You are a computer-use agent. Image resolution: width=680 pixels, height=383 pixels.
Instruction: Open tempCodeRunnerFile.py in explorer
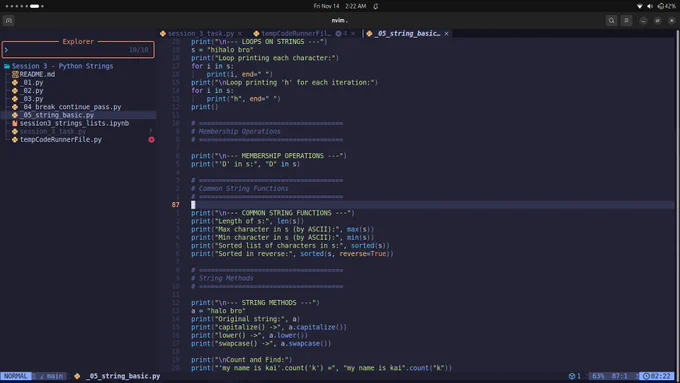click(x=61, y=140)
